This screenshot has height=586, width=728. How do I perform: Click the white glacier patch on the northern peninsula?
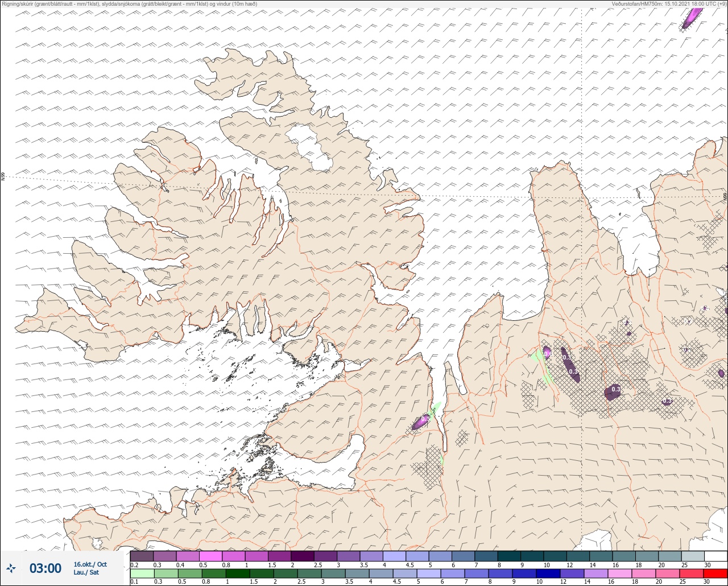pyautogui.click(x=309, y=147)
